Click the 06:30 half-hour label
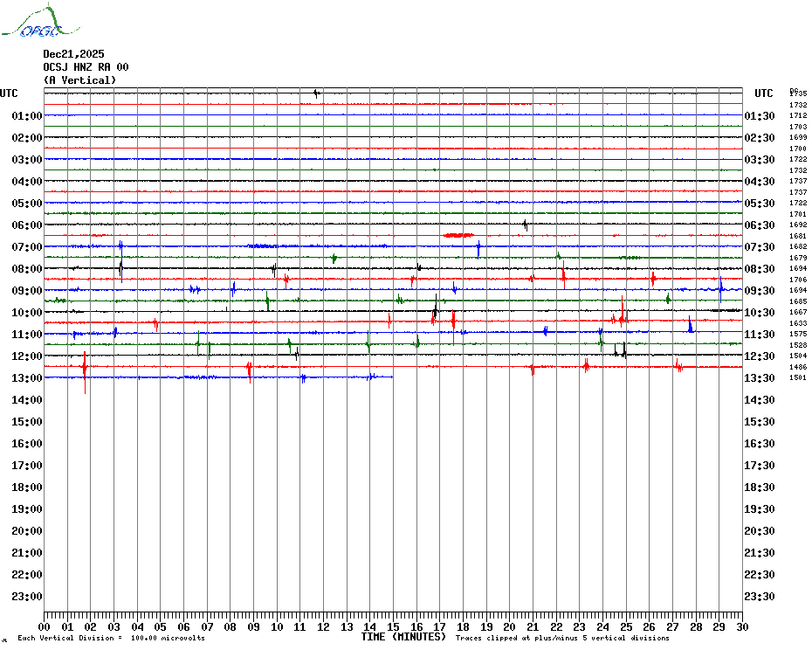Viewport: 812px width, 650px height. (759, 225)
